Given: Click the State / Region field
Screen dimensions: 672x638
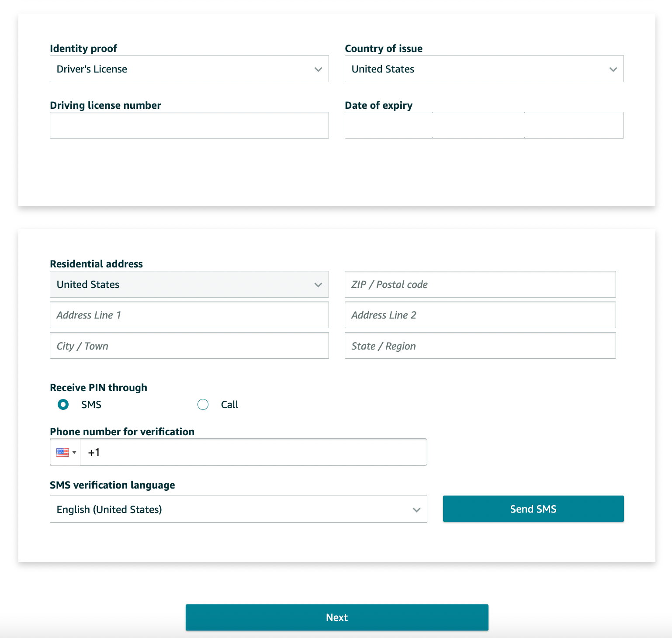Looking at the screenshot, I should [x=480, y=346].
